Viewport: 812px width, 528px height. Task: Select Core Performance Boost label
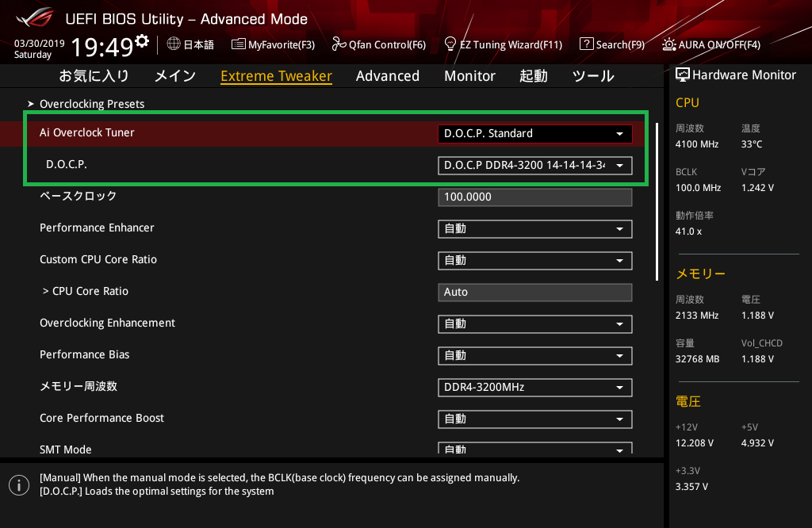101,418
